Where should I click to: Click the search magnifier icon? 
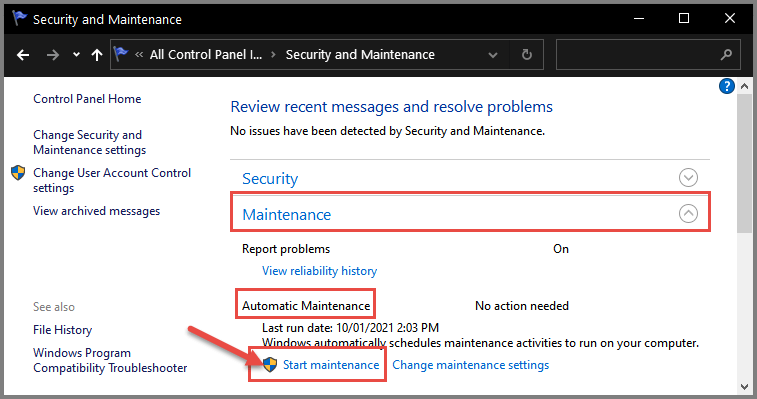point(726,55)
